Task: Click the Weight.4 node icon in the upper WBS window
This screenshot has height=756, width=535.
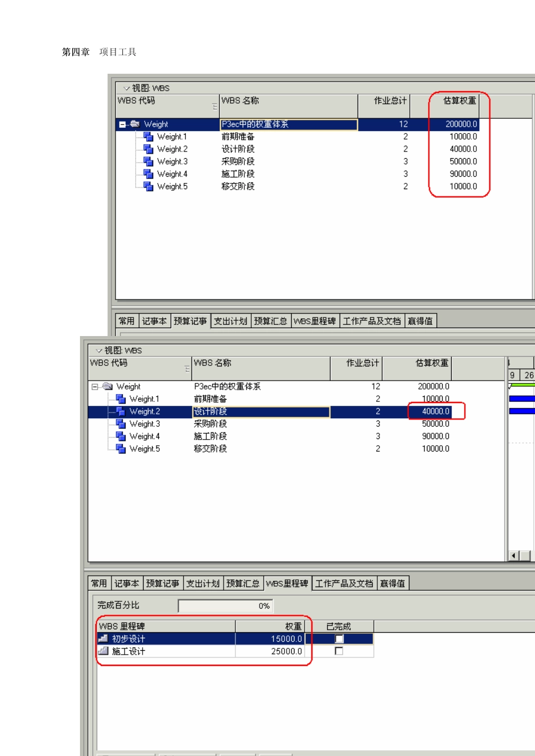Action: [x=149, y=174]
